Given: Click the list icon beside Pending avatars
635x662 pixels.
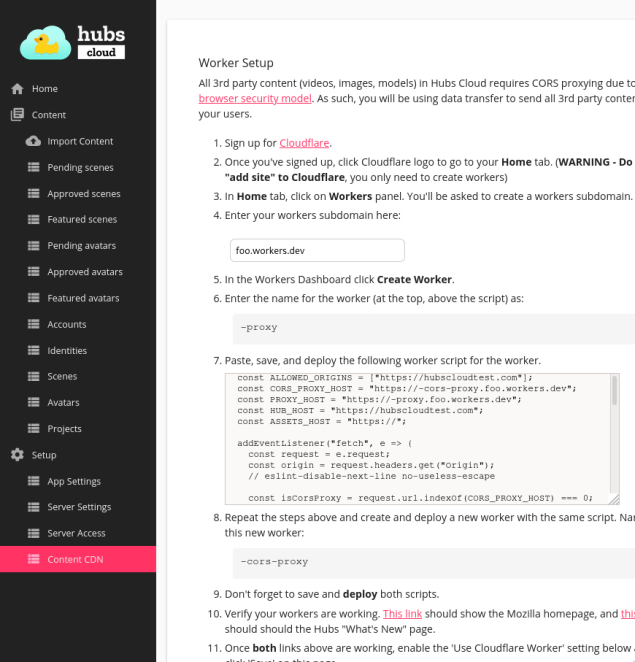Looking at the screenshot, I should [x=33, y=246].
